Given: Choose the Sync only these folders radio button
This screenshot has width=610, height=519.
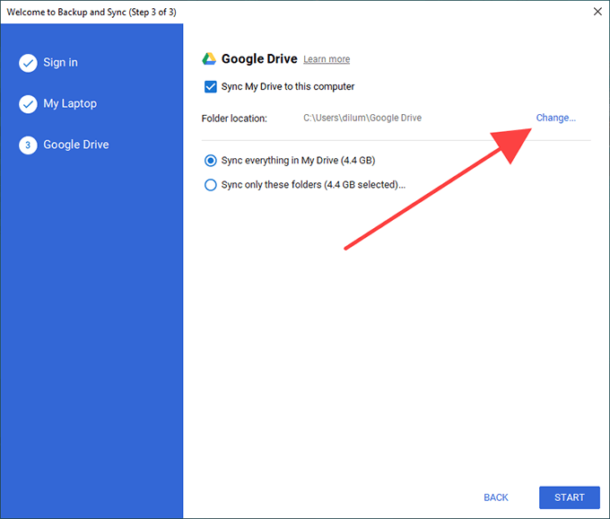Looking at the screenshot, I should 210,184.
